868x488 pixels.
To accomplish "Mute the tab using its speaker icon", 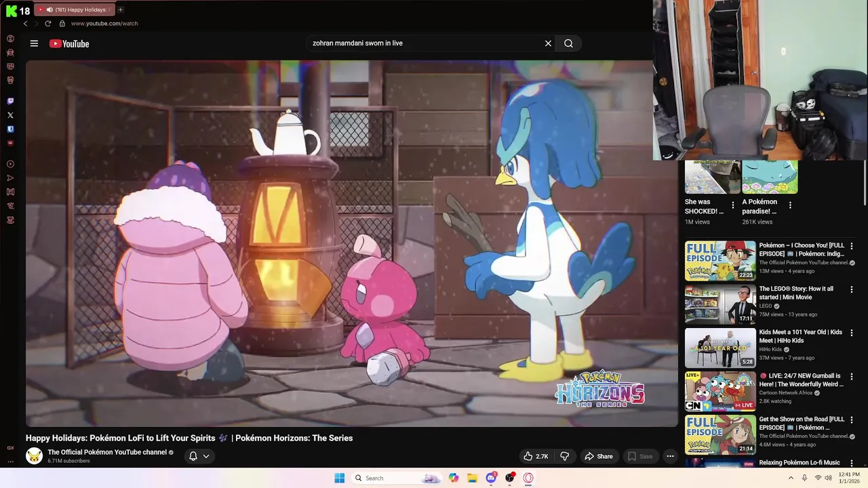I will [x=50, y=9].
